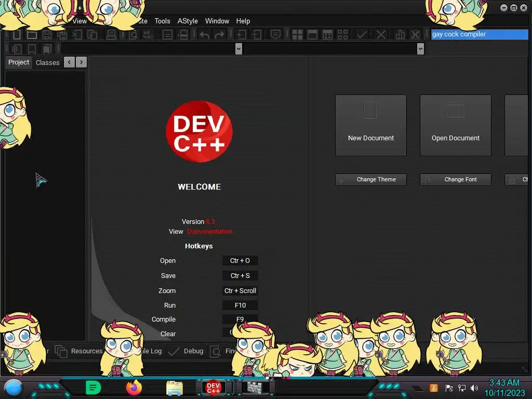Click the red version number 6.3
This screenshot has height=399, width=532.
tap(210, 221)
